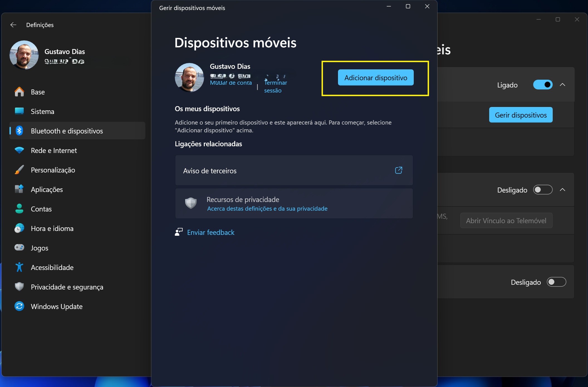Click the Gustavo Dias profile picture in sidebar
Screen dimensions: 588x387
click(x=24, y=55)
